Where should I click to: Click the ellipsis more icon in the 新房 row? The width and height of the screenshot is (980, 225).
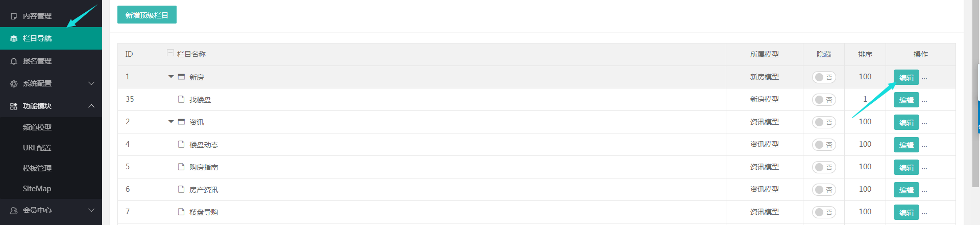click(924, 78)
